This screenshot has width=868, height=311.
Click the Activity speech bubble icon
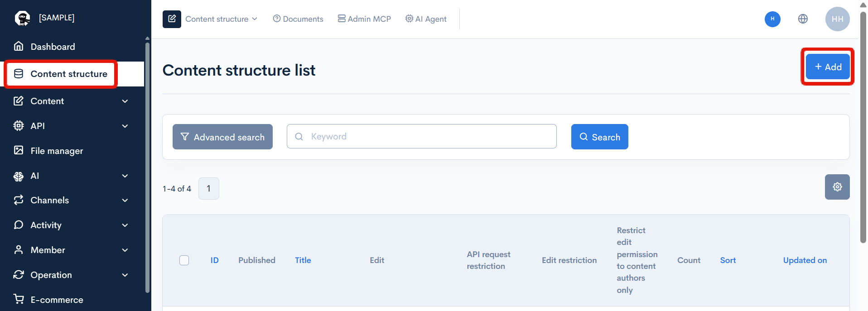click(x=19, y=225)
